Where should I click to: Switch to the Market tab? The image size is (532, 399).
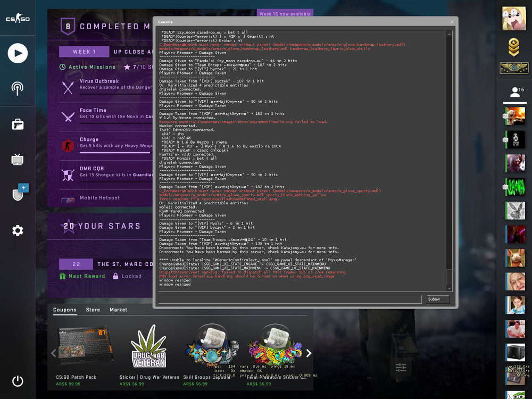point(119,310)
